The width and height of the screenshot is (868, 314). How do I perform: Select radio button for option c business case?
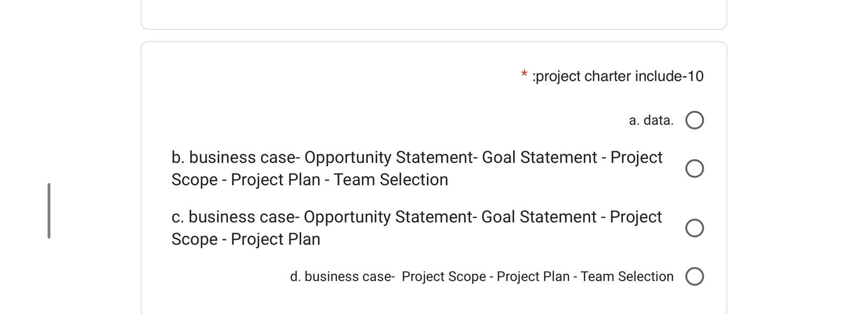pyautogui.click(x=695, y=228)
